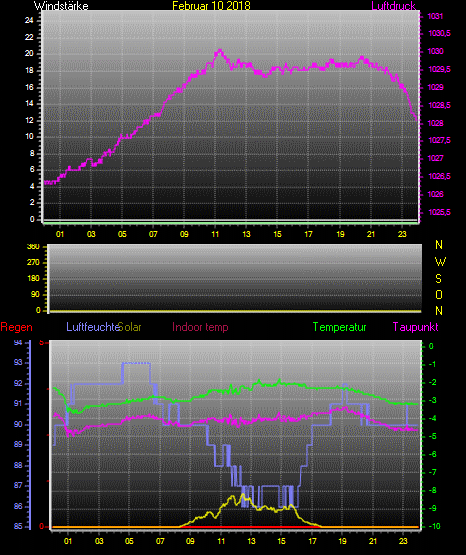Click hour '17' below the pressure chart

pyautogui.click(x=309, y=234)
